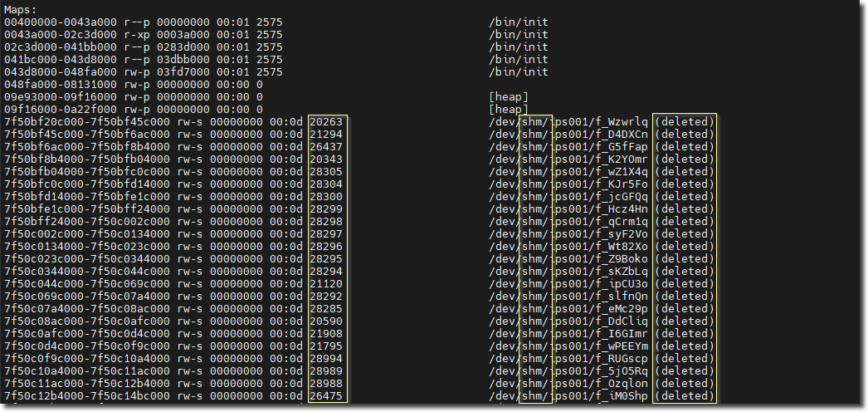Select the file name f_jcGFQq
This screenshot has width=868, height=412.
622,197
